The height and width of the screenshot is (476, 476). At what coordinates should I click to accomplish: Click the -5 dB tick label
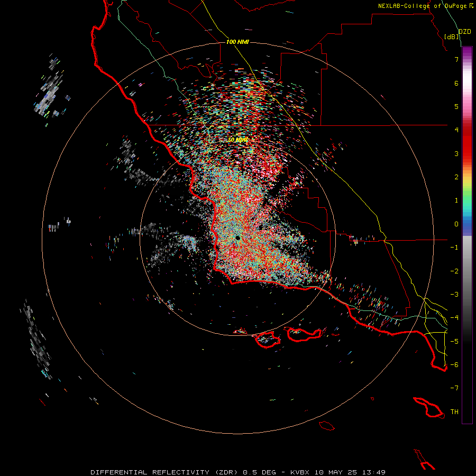(x=454, y=342)
